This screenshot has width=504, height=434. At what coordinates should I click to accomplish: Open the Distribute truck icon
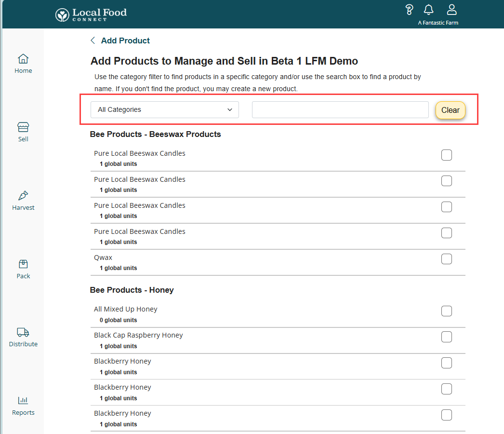[23, 332]
